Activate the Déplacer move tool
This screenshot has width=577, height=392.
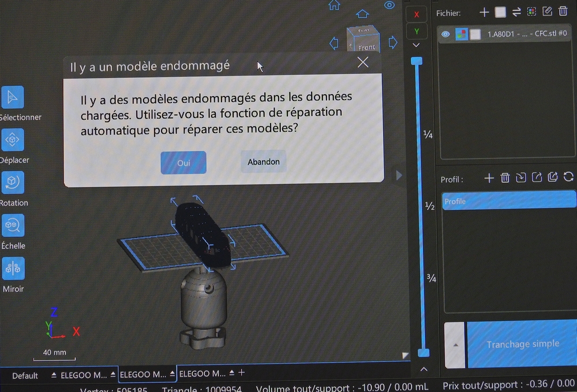tap(12, 140)
